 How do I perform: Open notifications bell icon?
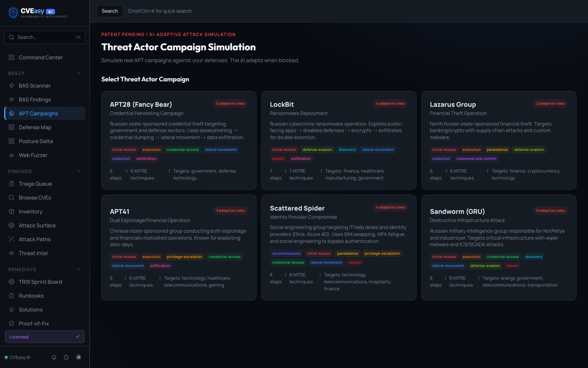[54, 357]
